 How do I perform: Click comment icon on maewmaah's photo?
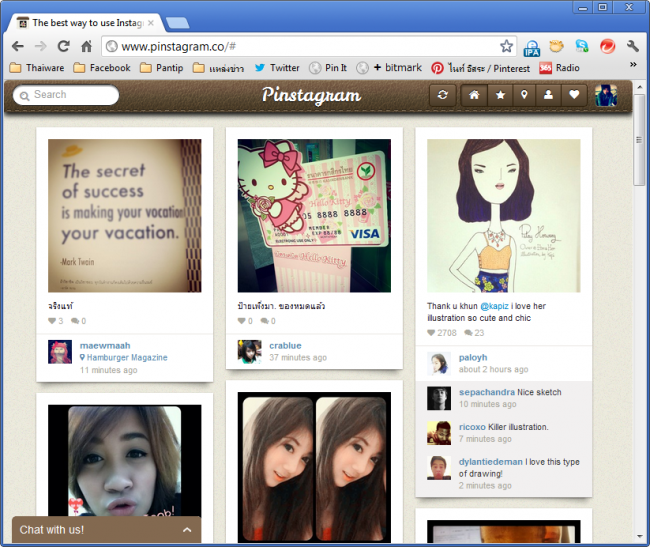click(75, 321)
